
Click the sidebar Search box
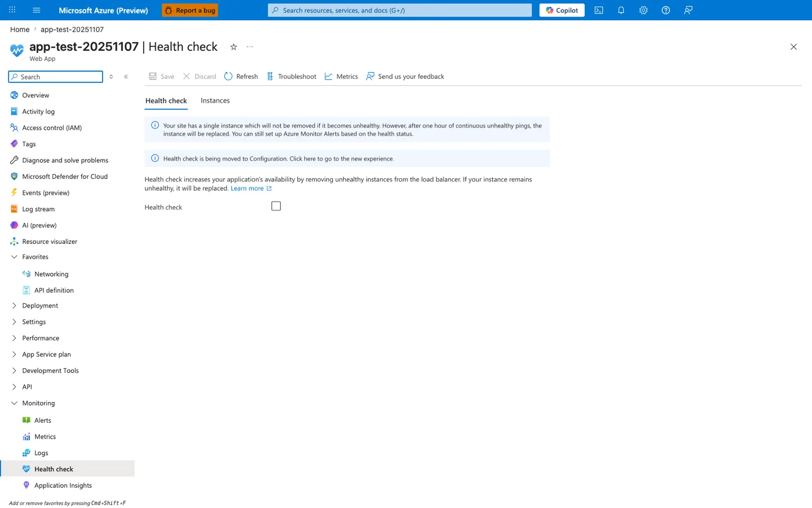[x=55, y=77]
